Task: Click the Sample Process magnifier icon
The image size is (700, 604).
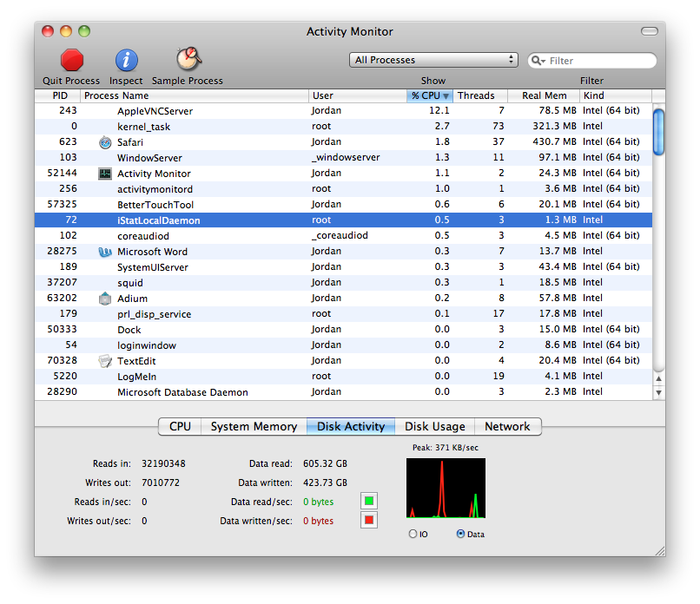Action: (188, 59)
